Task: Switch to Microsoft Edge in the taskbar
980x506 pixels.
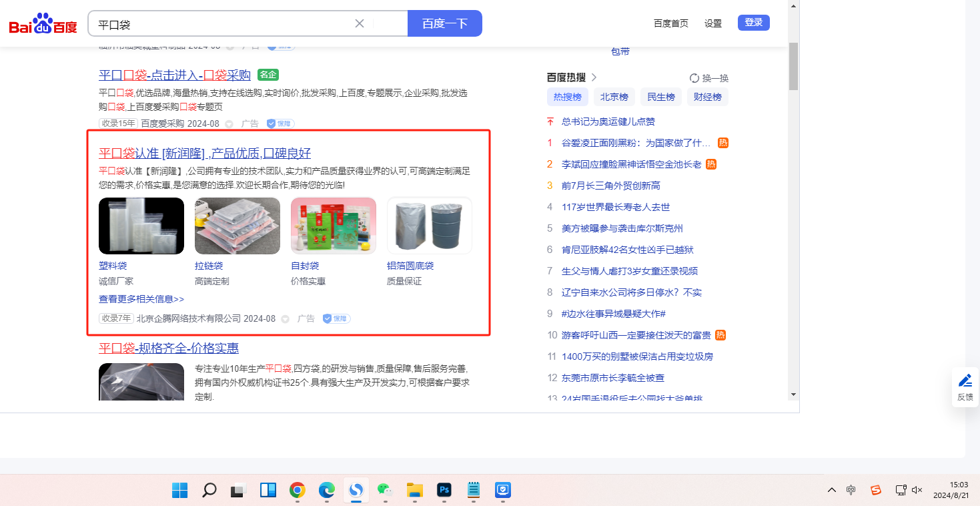Action: (327, 491)
